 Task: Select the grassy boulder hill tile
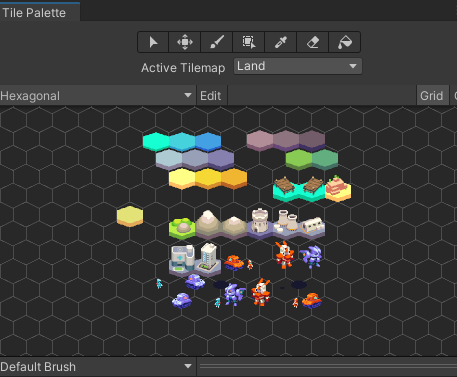click(182, 228)
